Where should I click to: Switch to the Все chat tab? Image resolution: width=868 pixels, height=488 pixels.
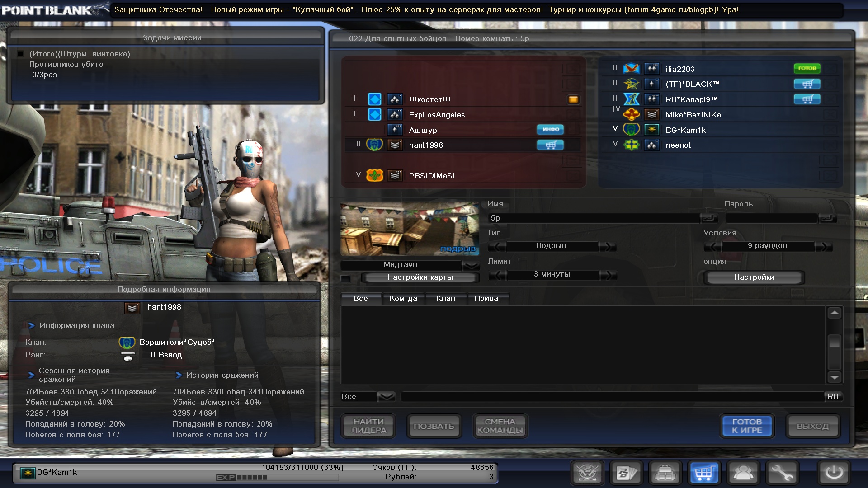pyautogui.click(x=360, y=298)
